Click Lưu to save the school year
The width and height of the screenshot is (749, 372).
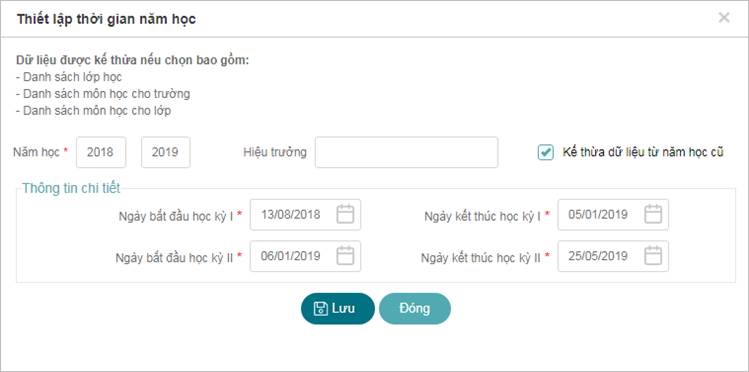coord(338,308)
